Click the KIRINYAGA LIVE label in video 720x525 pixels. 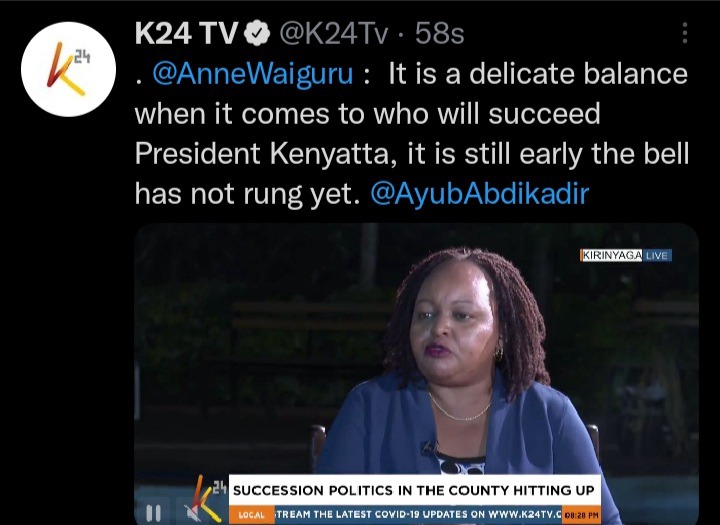point(626,255)
